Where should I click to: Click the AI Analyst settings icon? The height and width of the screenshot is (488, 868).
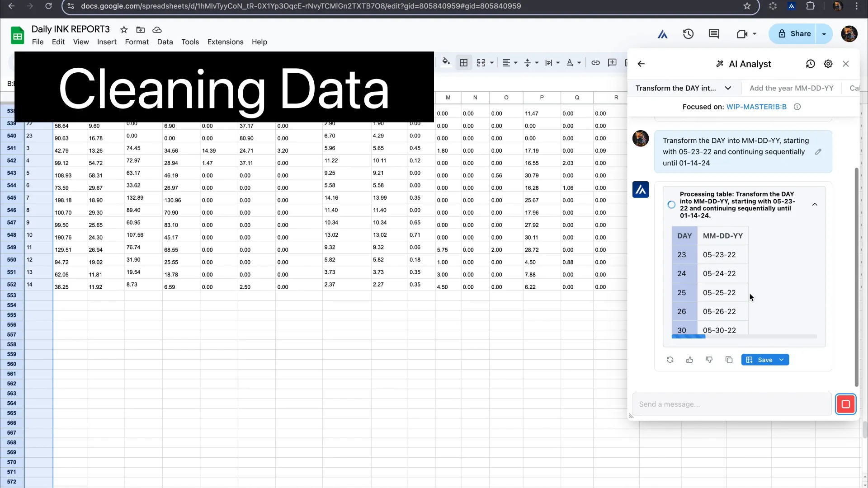point(829,64)
